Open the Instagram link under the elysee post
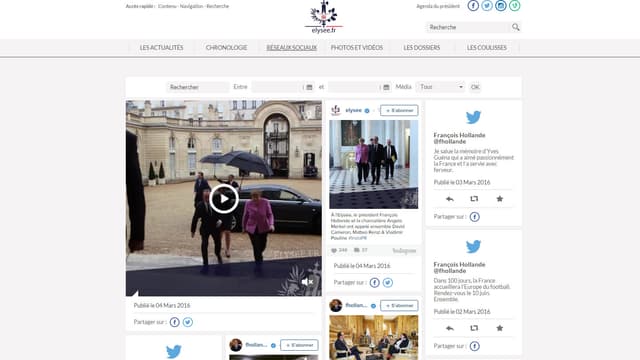 point(404,251)
